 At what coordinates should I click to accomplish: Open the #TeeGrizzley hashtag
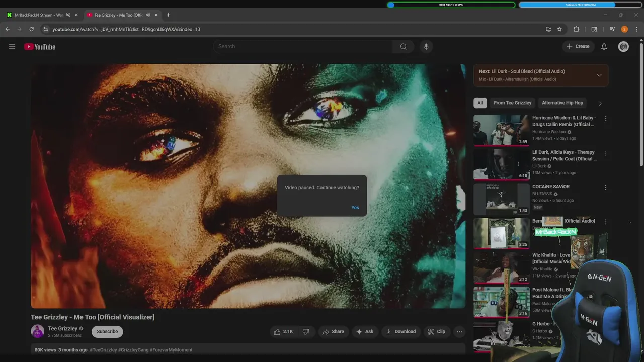point(103,350)
